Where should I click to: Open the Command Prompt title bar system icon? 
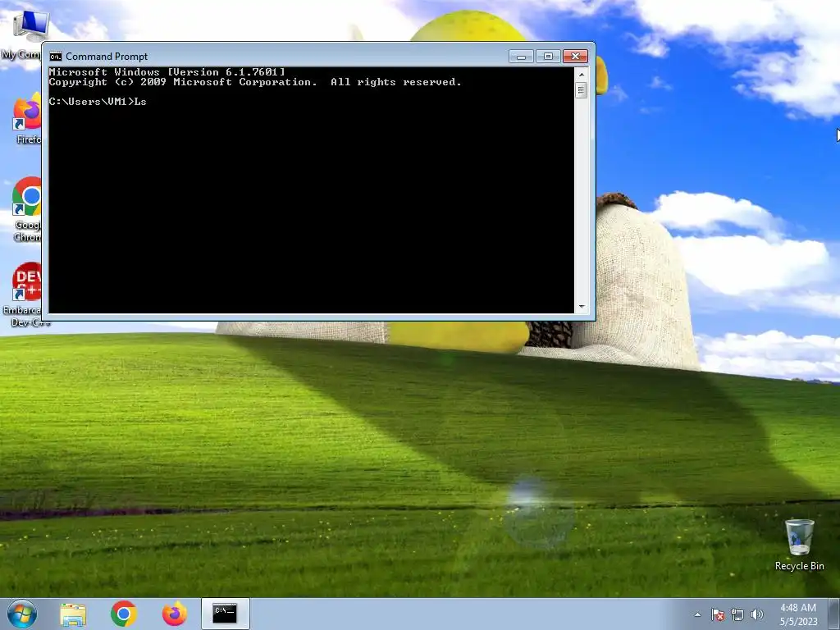[56, 57]
